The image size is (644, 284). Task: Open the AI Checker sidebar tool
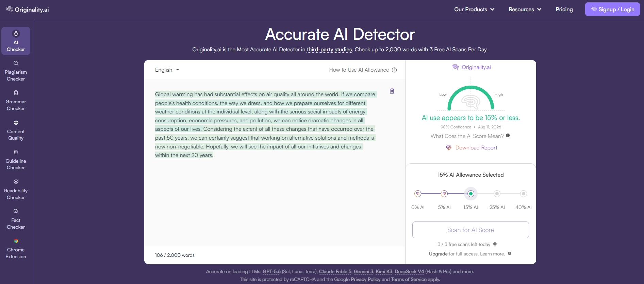pyautogui.click(x=16, y=41)
